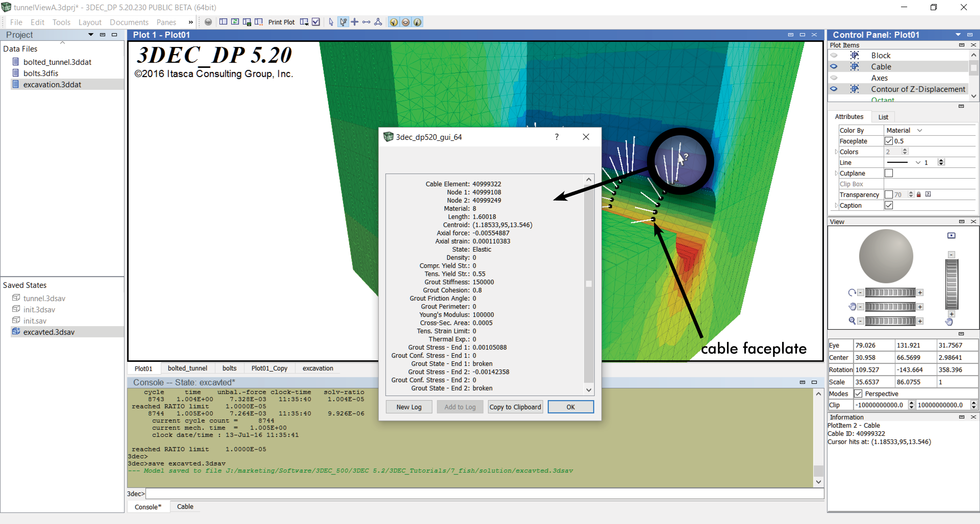The image size is (980, 524).
Task: Toggle the yellow check circle toolbar icon
Action: point(394,22)
